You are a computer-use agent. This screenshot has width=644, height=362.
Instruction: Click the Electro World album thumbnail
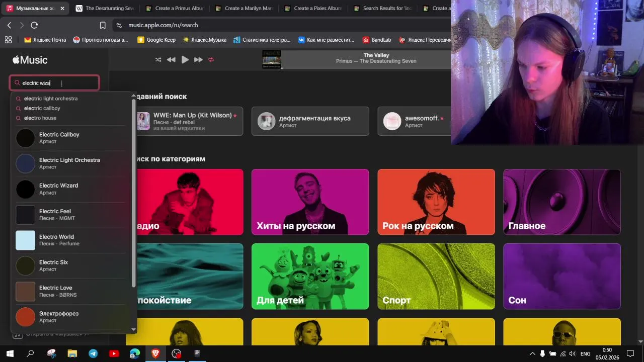pos(26,240)
